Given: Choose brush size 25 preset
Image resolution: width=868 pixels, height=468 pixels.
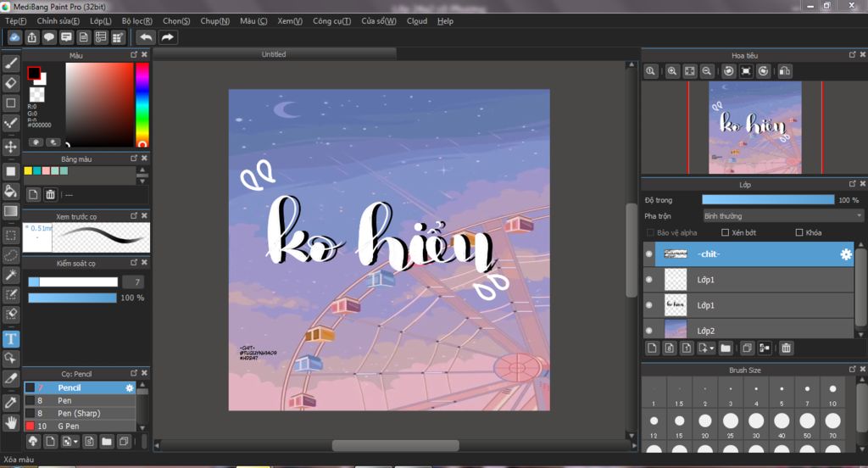Looking at the screenshot, I should click(x=730, y=425).
